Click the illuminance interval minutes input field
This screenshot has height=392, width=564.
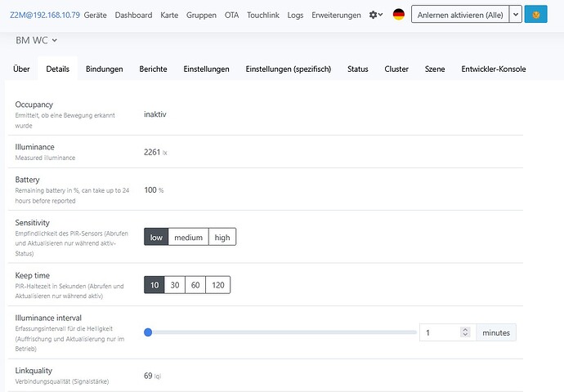click(x=448, y=332)
